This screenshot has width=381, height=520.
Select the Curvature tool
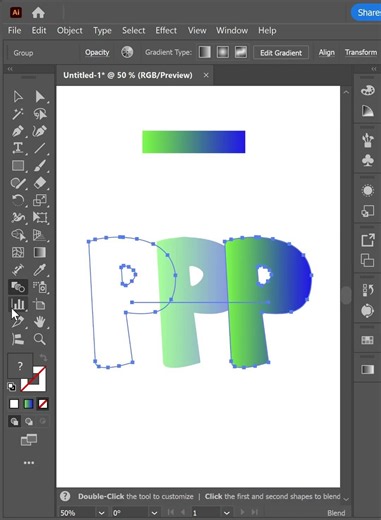pos(40,131)
